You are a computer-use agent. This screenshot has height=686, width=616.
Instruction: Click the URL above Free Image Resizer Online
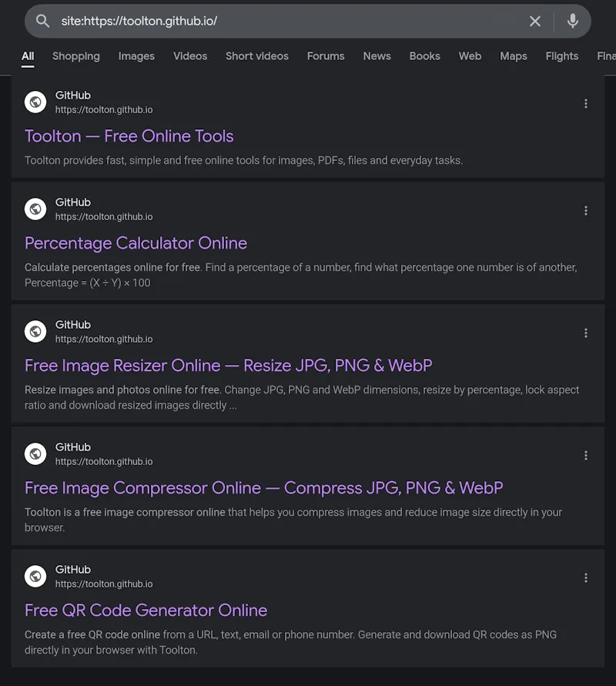pyautogui.click(x=104, y=340)
